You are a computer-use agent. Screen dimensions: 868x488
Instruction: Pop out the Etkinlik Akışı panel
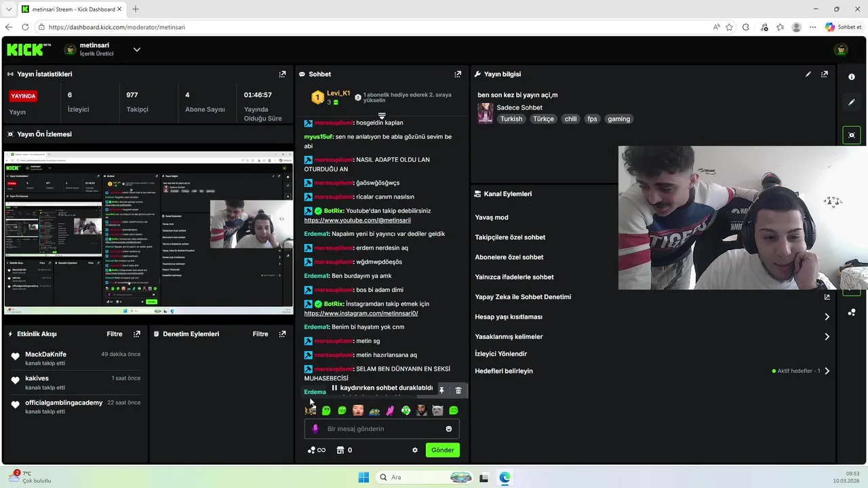point(137,334)
